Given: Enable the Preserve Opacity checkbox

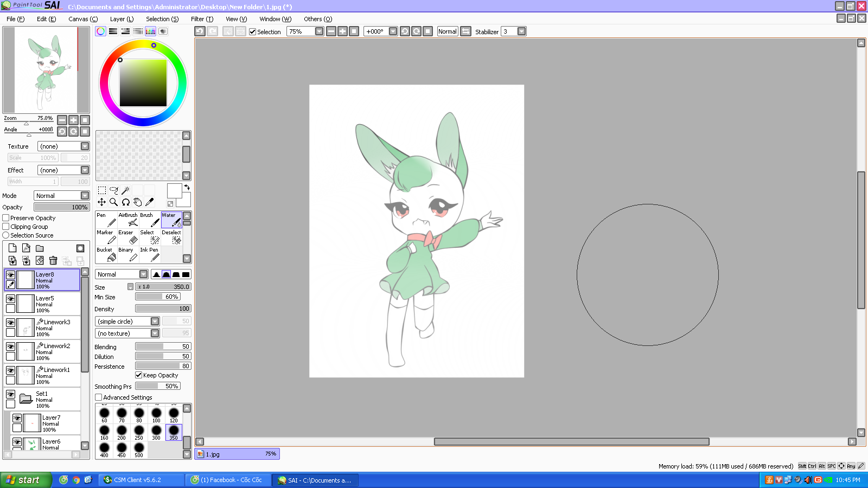Looking at the screenshot, I should click(x=6, y=218).
